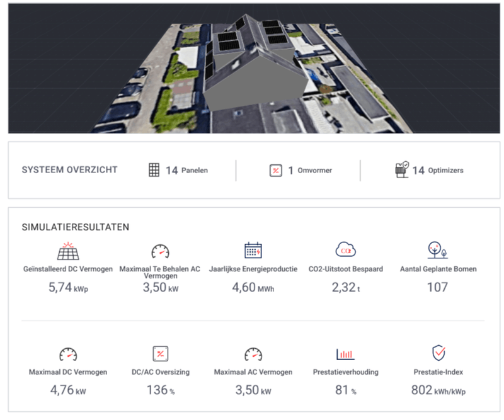Click the inverter icon beside 1 Omvormer
504x420 pixels.
276,170
